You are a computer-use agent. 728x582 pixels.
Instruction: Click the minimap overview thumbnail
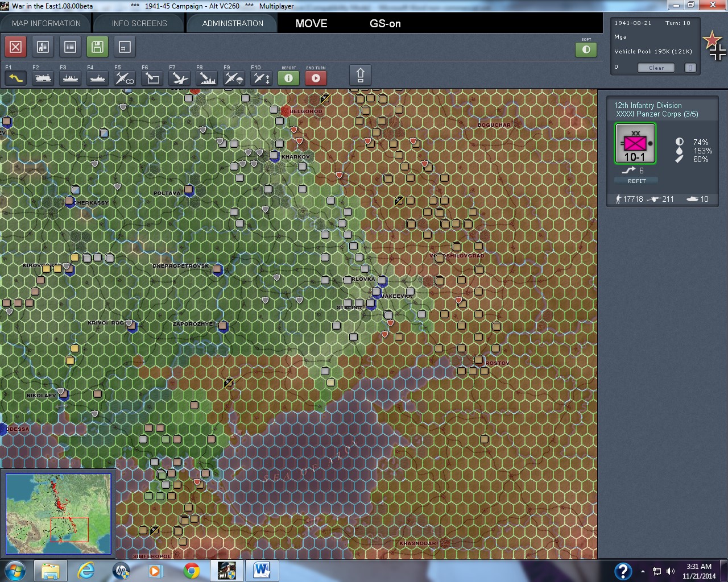[x=58, y=514]
